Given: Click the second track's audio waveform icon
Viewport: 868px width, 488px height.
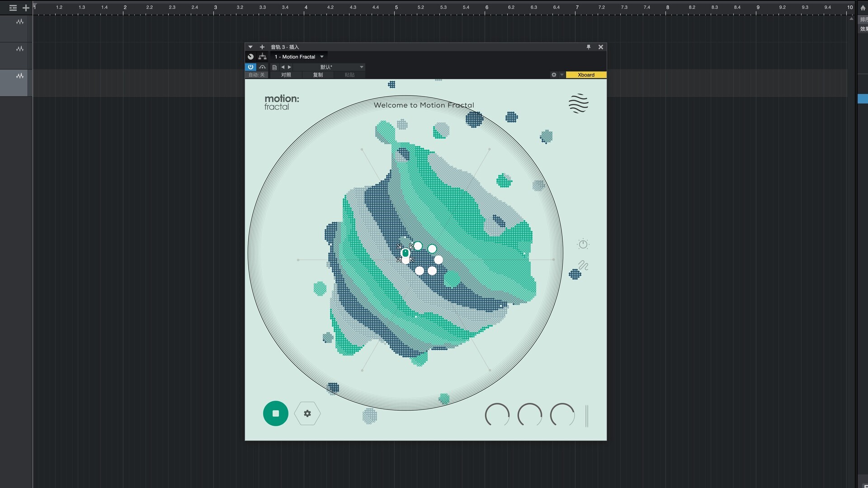Looking at the screenshot, I should 20,49.
